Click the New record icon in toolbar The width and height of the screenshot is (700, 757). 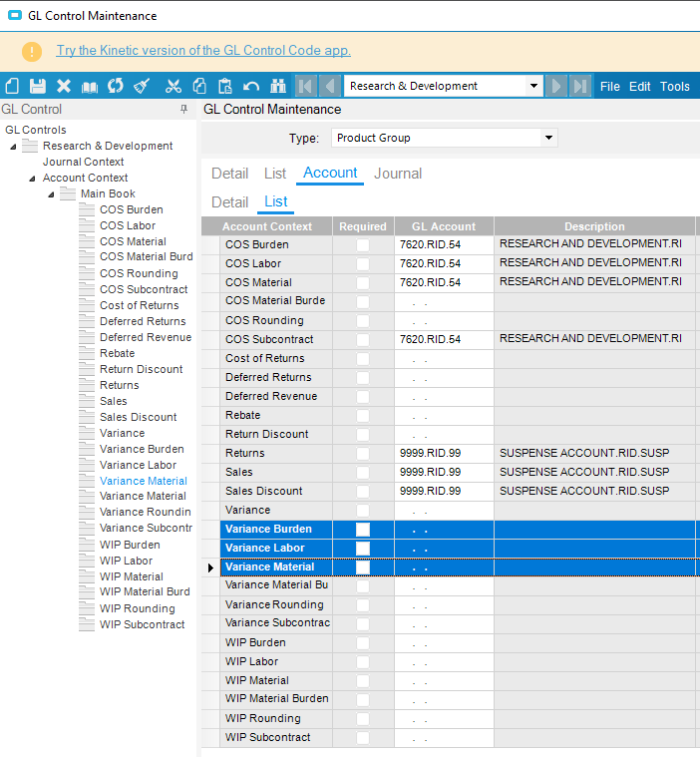(x=12, y=87)
